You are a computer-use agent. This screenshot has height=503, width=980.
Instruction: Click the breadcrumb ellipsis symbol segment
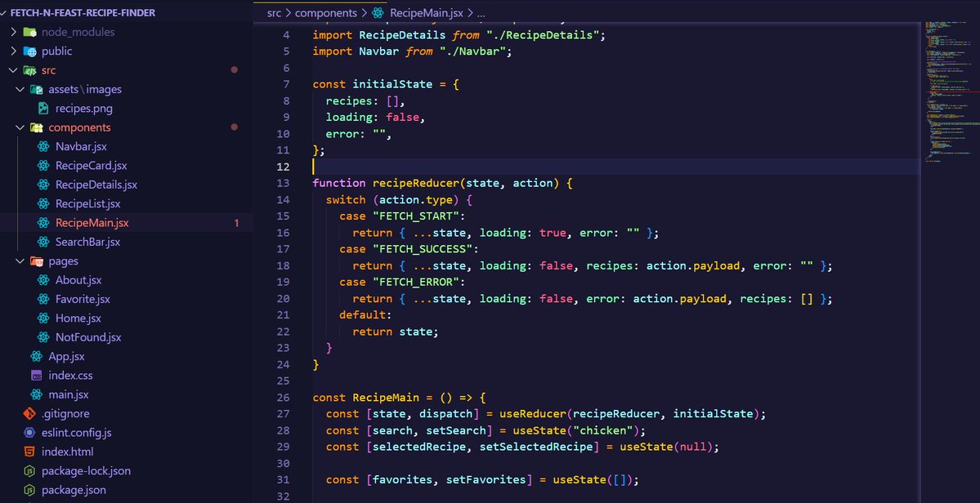pyautogui.click(x=481, y=12)
